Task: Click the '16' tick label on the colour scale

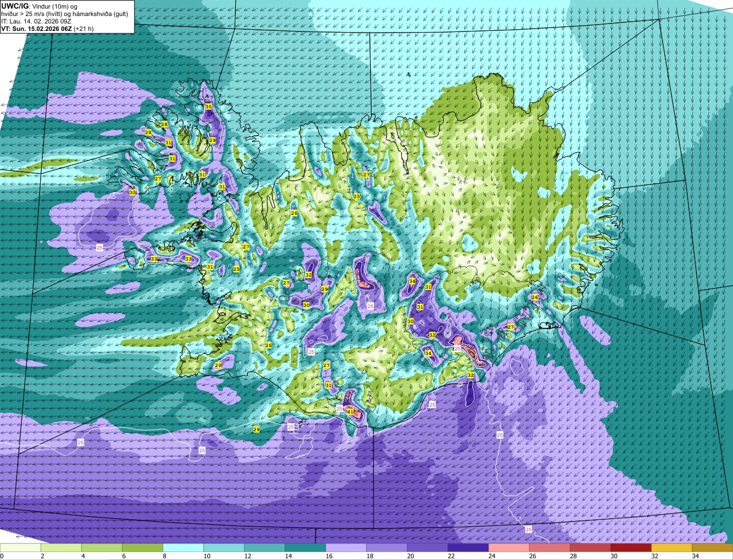Action: coord(329,556)
